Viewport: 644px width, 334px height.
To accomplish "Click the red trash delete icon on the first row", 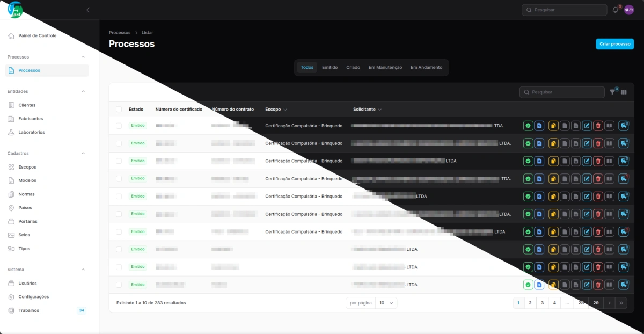I will point(598,125).
